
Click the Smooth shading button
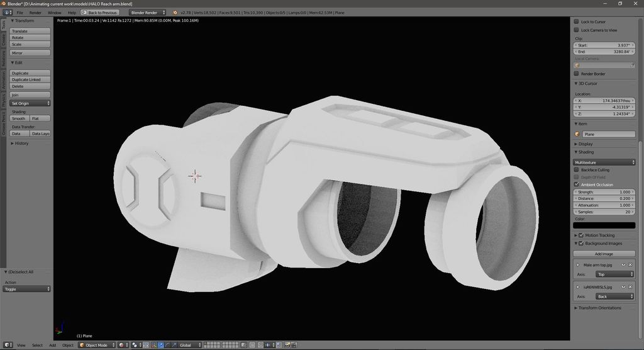click(x=19, y=118)
